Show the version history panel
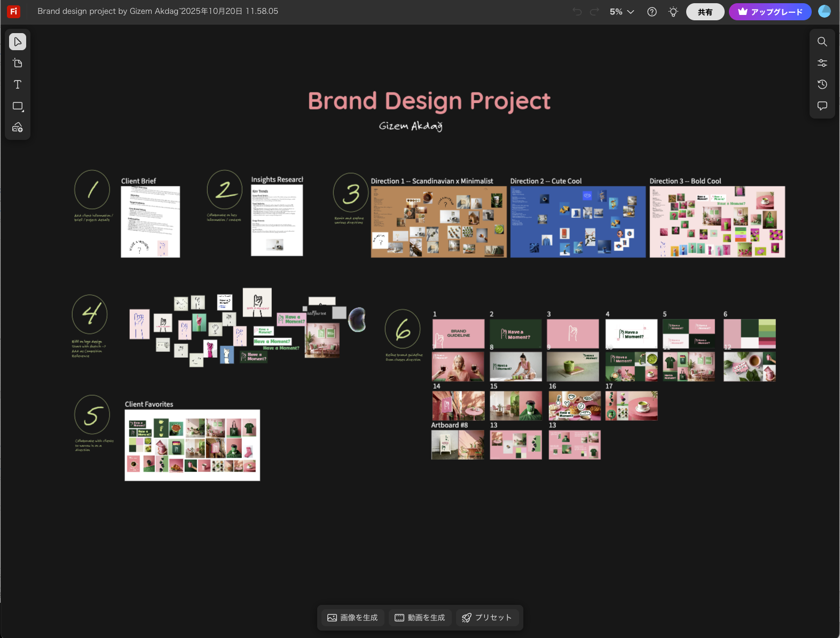The image size is (840, 638). [822, 84]
